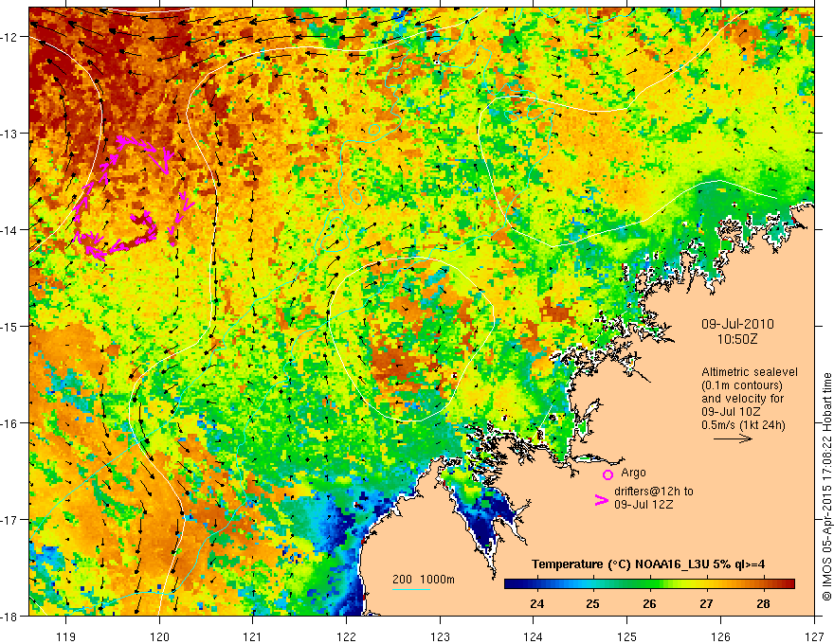This screenshot has width=834, height=644.
Task: Click colorbar tick label "25"
Action: coord(592,603)
